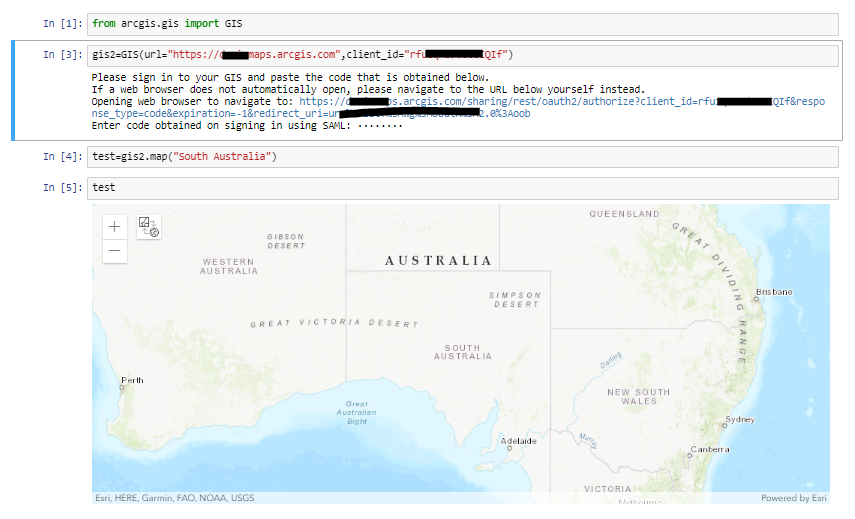Select the In [4]: prompt label
The image size is (855, 519).
[x=63, y=156]
